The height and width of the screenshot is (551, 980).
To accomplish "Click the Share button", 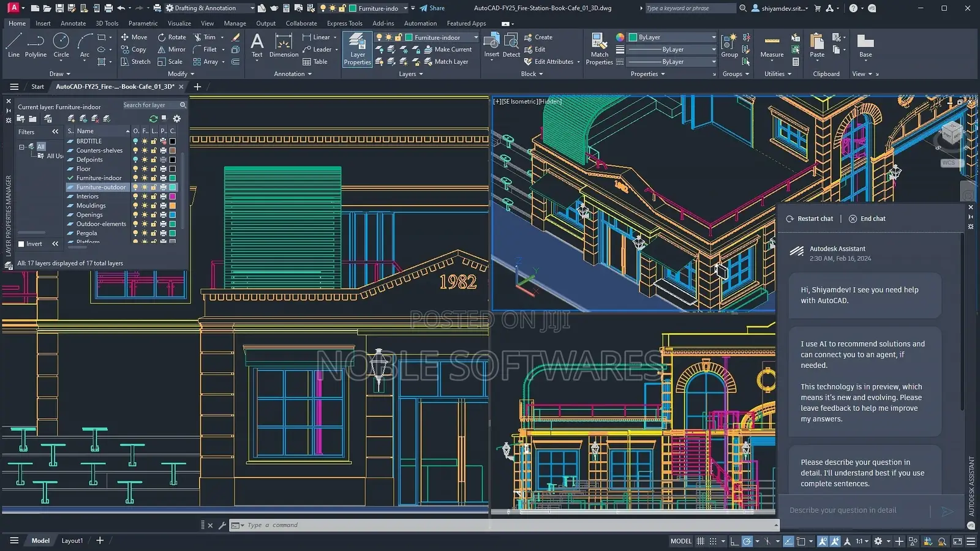I will pos(432,8).
